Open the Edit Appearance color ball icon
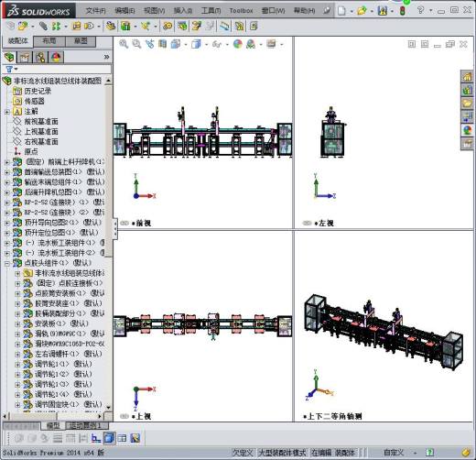 point(237,44)
